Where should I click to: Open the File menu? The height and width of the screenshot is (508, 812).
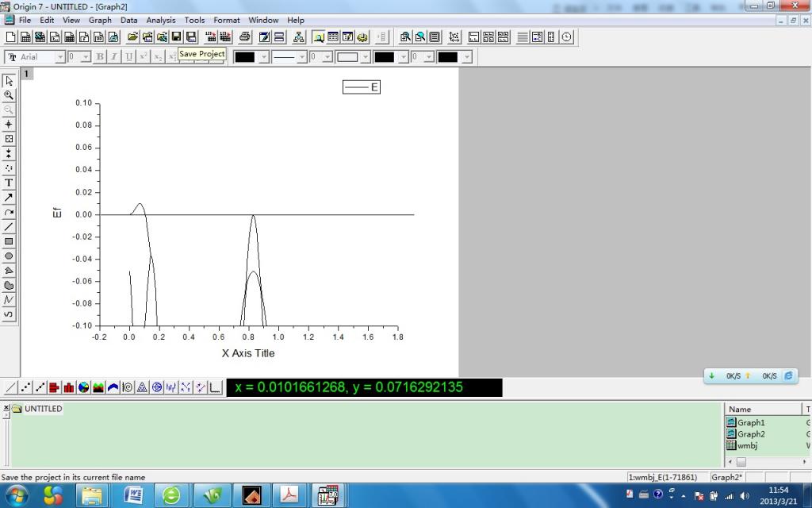coord(25,20)
